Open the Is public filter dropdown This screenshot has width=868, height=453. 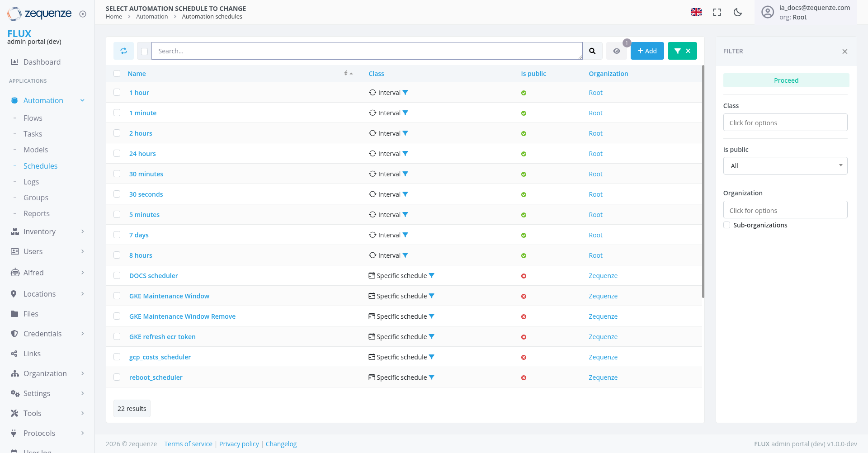tap(785, 165)
